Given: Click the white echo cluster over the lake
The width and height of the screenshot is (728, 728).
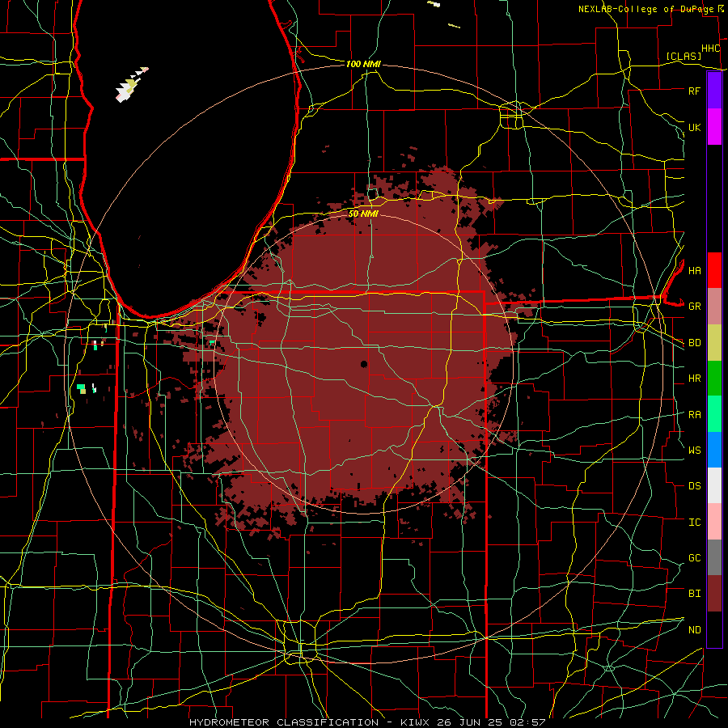Looking at the screenshot, I should point(130,86).
